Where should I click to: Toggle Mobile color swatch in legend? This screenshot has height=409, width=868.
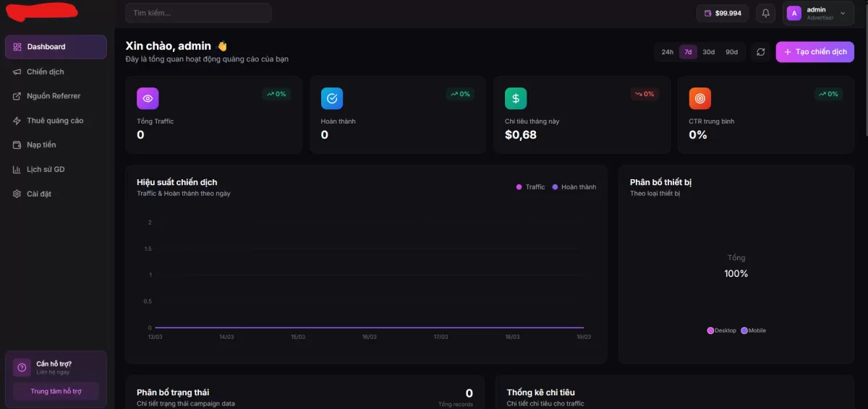pos(744,330)
